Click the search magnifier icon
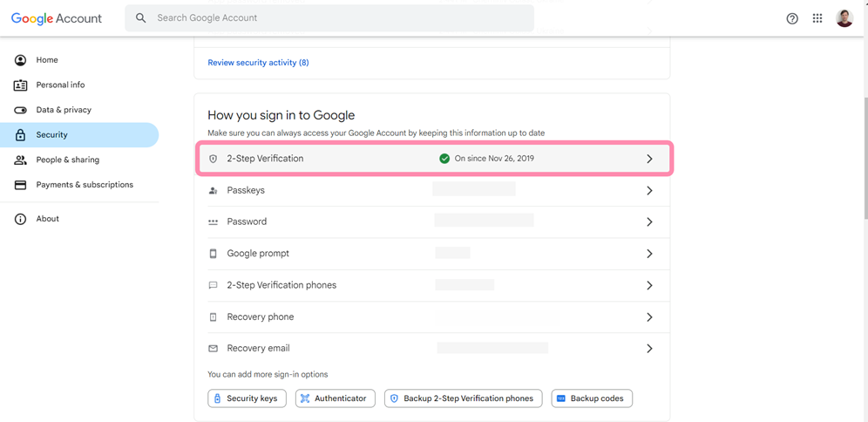The height and width of the screenshot is (422, 868). [x=141, y=17]
